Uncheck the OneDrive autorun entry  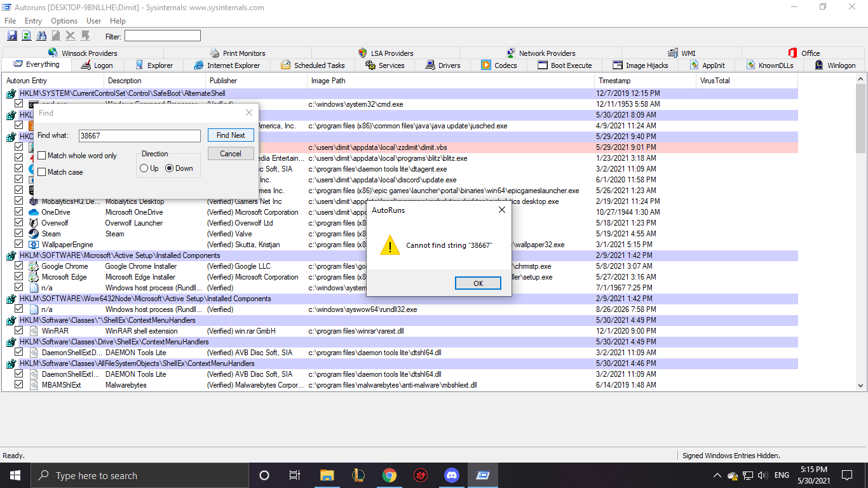(19, 212)
